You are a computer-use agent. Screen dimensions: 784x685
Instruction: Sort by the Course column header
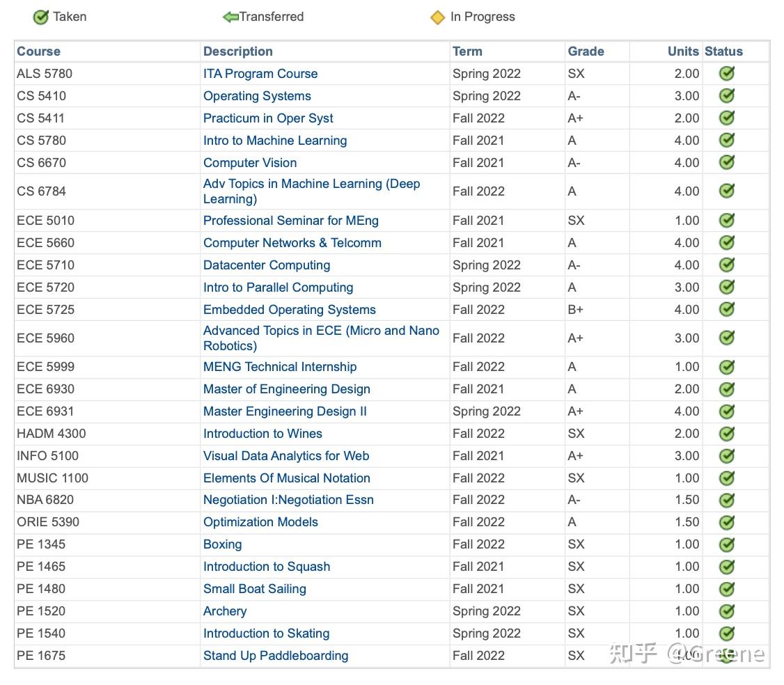38,52
